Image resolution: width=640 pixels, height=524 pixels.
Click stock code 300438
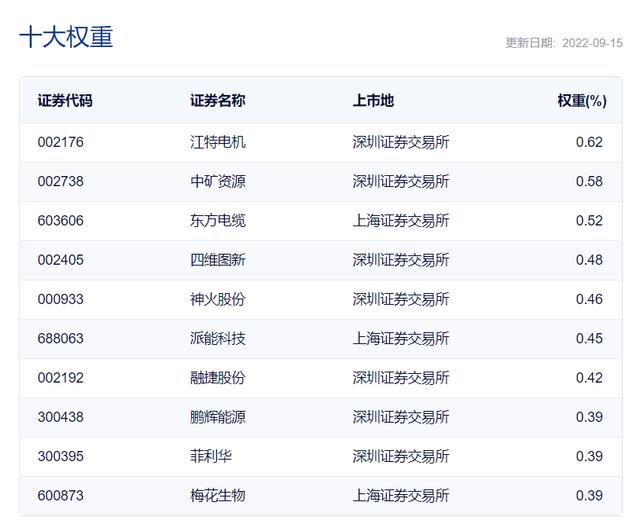click(60, 417)
